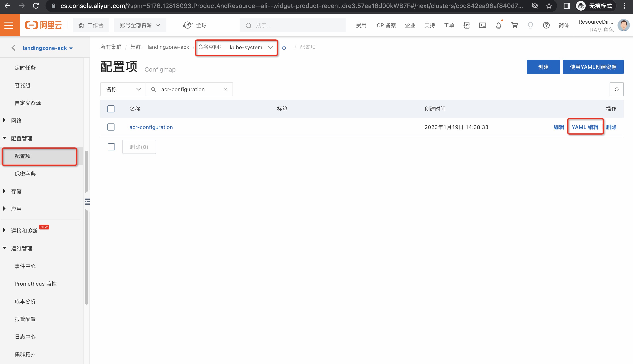Refresh the namespace list
Screen dimensions: 633x364
[284, 47]
